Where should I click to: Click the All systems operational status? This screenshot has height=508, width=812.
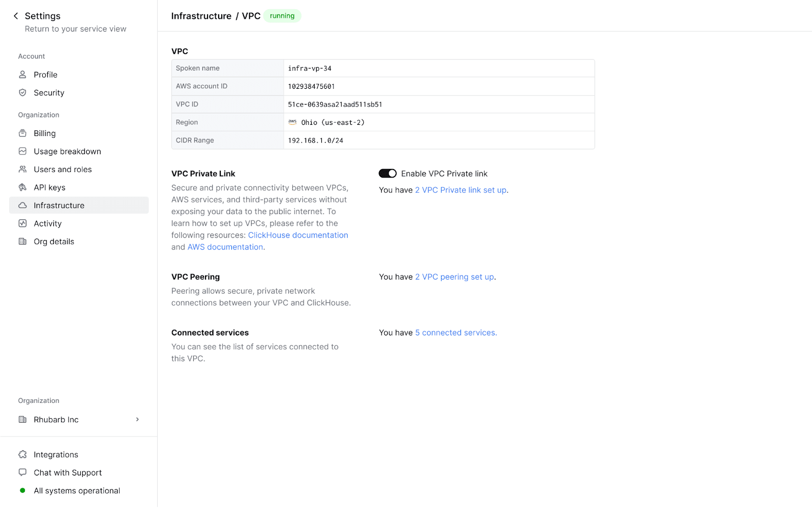coord(77,491)
